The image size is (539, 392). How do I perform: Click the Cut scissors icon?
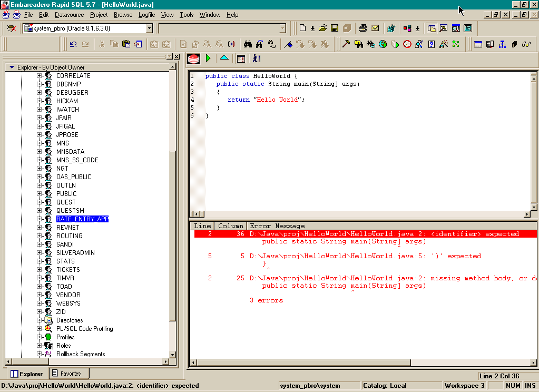102,44
